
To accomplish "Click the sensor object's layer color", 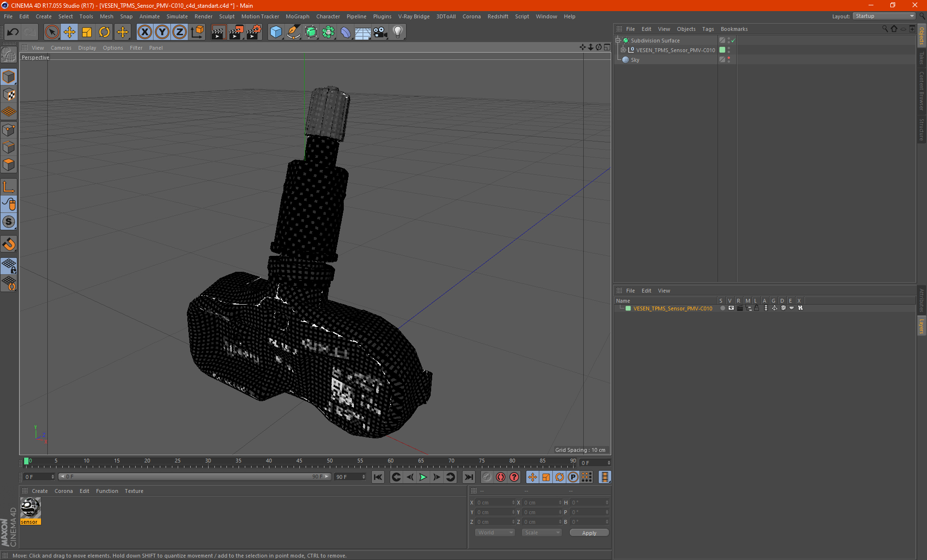I will coord(722,50).
